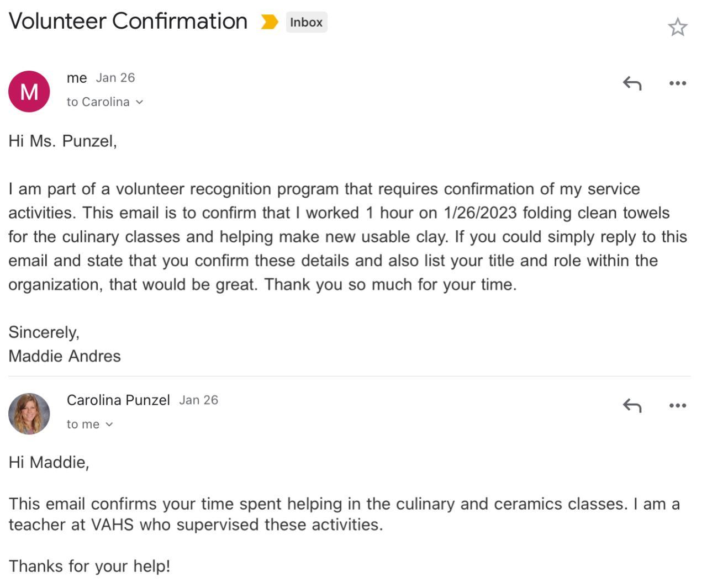Star the Volunteer Confirmation email

[x=677, y=27]
